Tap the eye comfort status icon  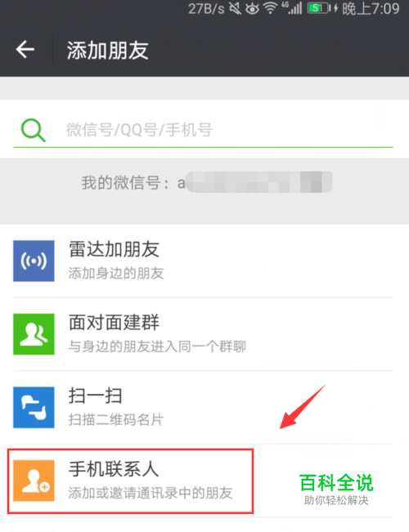[252, 8]
